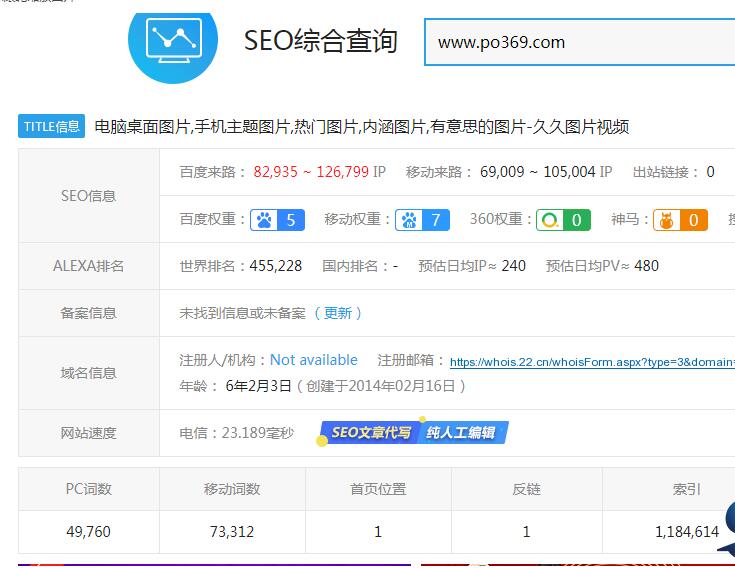Click the 移动词数 value 73,312
This screenshot has height=568, width=735.
[232, 532]
